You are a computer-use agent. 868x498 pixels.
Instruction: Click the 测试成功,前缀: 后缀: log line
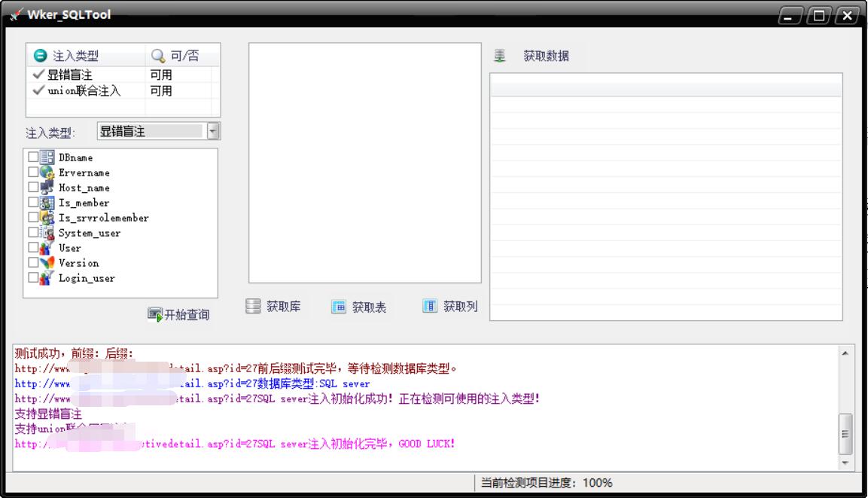point(74,353)
